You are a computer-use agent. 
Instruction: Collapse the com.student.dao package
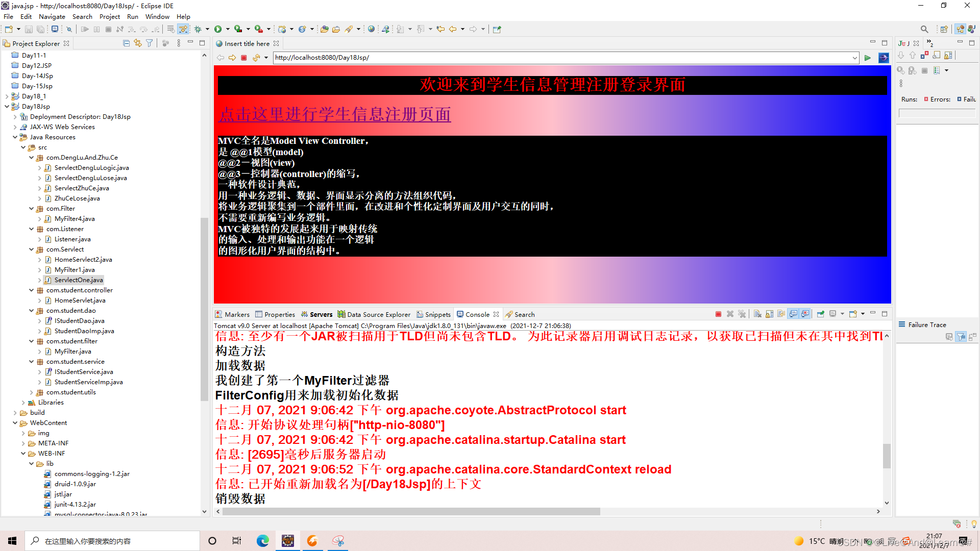[x=31, y=311]
